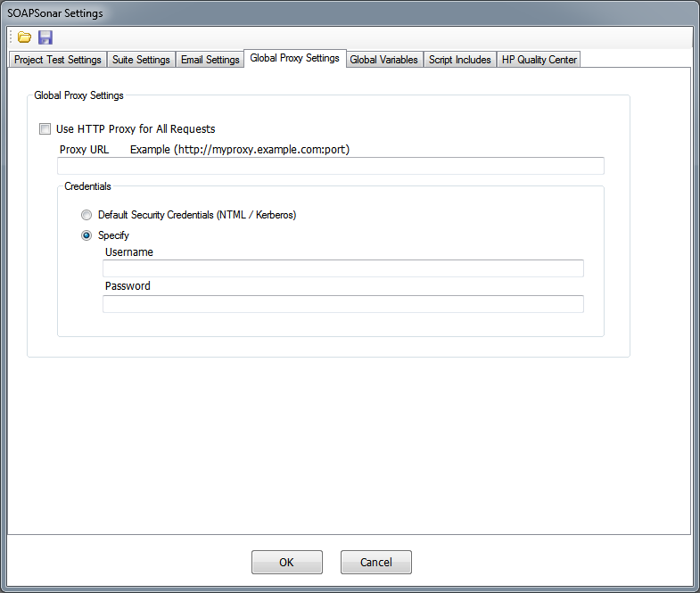700x593 pixels.
Task: Dismiss dialog with Cancel button
Action: [x=376, y=562]
